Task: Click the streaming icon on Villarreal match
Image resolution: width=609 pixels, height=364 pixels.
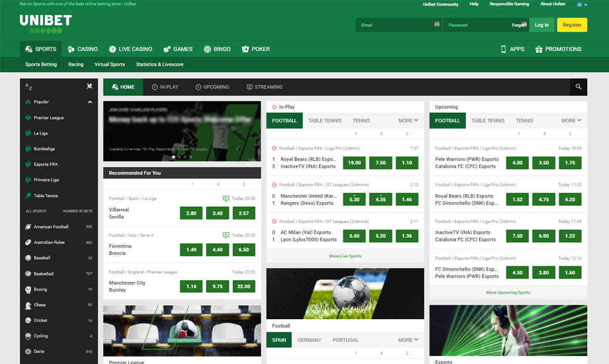Action: coord(226,198)
